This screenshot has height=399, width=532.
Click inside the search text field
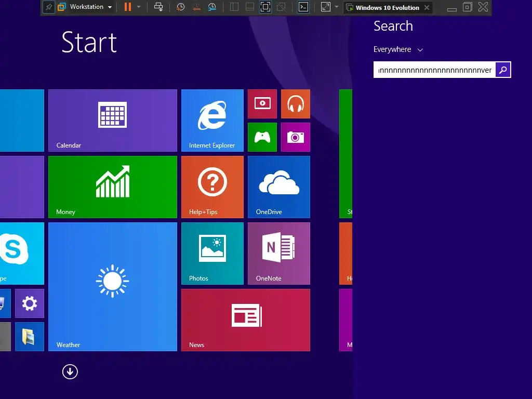(435, 70)
